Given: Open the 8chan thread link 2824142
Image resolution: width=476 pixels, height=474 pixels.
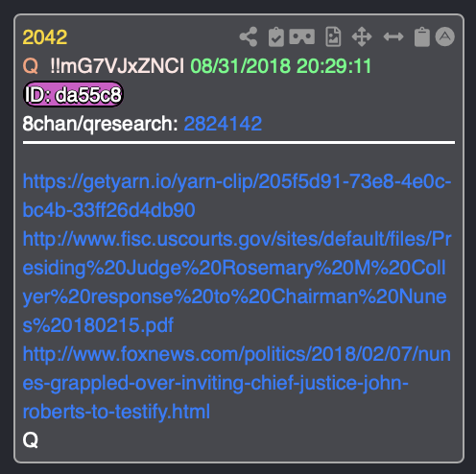Looking at the screenshot, I should point(223,124).
